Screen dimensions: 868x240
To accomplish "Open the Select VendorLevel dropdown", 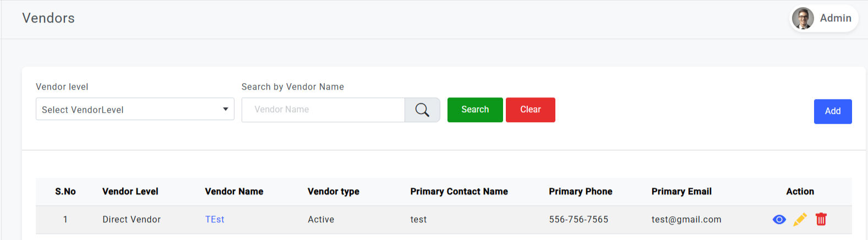I will tap(135, 110).
